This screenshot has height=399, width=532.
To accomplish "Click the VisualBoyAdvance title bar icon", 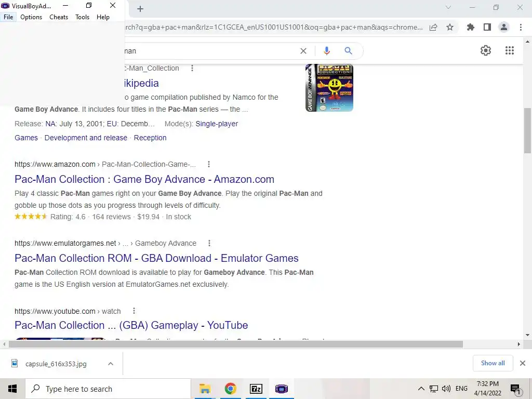I will click(x=5, y=6).
